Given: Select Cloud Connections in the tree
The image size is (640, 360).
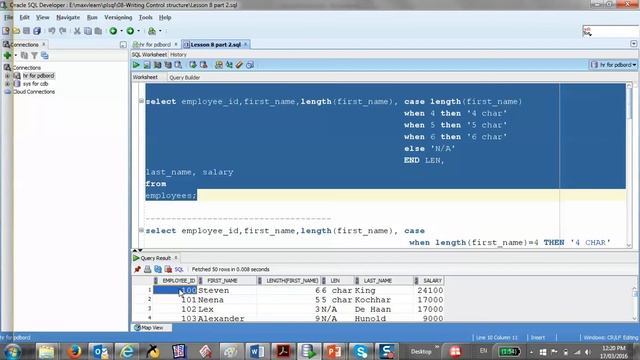Looking at the screenshot, I should (x=34, y=92).
